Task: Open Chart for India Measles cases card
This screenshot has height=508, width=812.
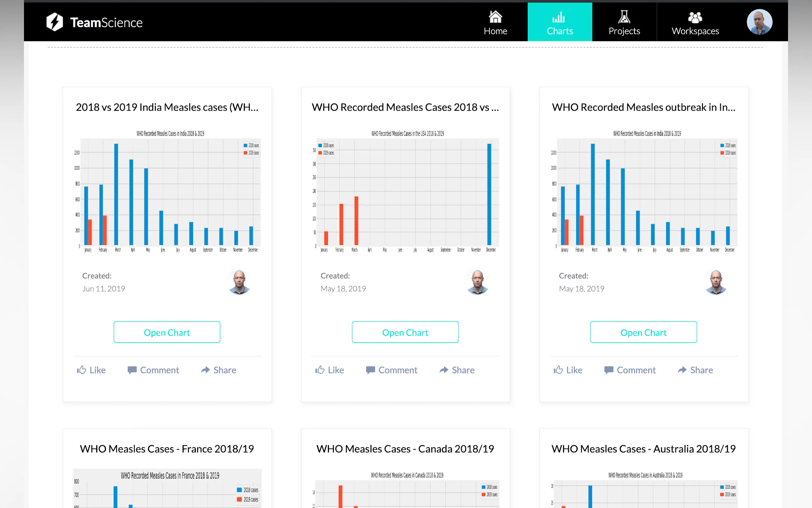Action: tap(167, 332)
